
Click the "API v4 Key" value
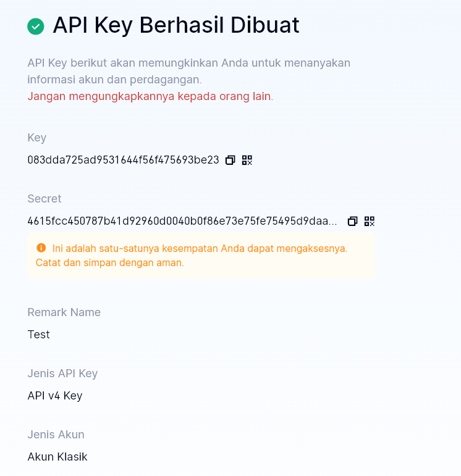(55, 396)
